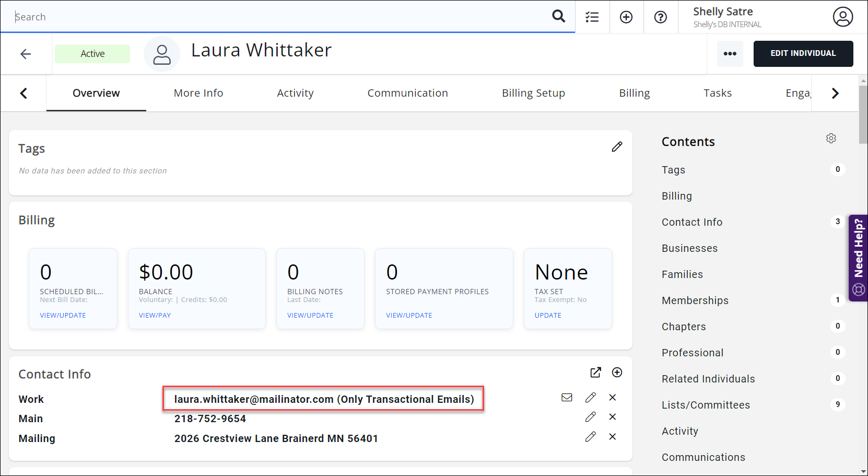
Task: Edit Tags with the pencil icon
Action: click(617, 147)
